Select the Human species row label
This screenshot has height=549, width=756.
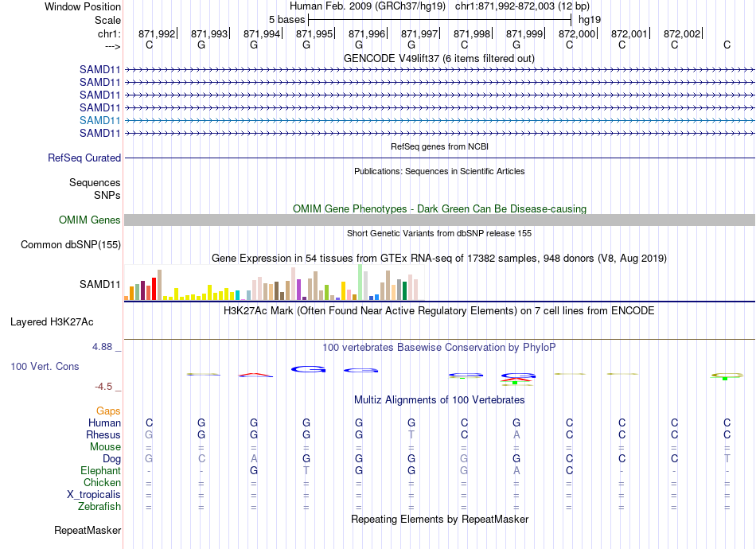tap(104, 422)
